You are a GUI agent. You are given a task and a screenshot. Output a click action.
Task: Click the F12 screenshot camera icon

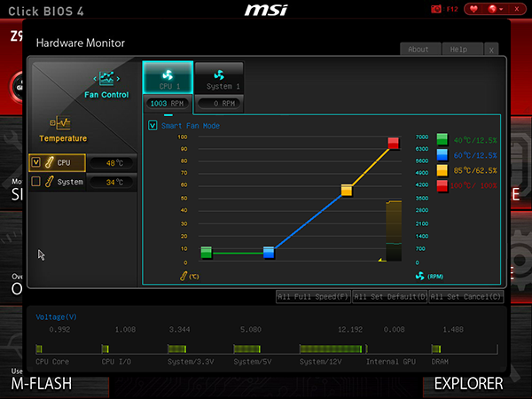tap(435, 9)
